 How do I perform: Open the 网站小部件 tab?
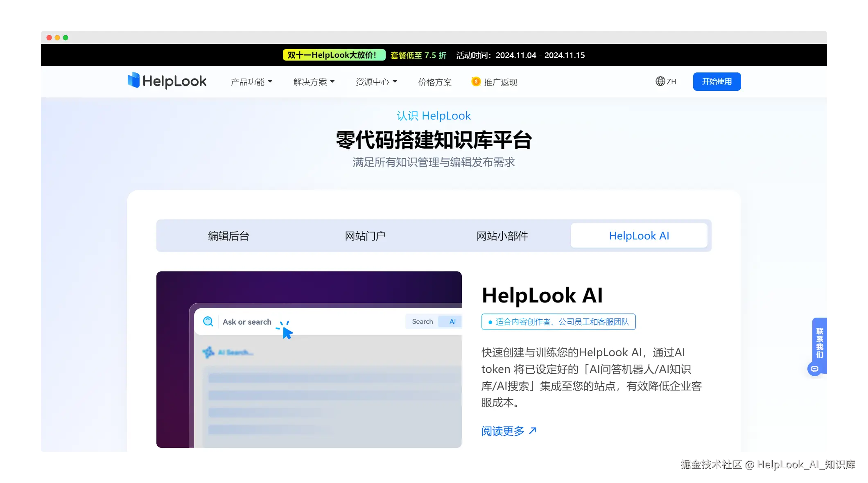coord(502,236)
